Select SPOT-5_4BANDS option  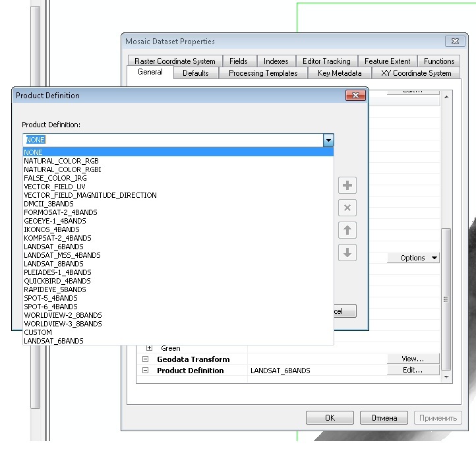[x=178, y=298]
